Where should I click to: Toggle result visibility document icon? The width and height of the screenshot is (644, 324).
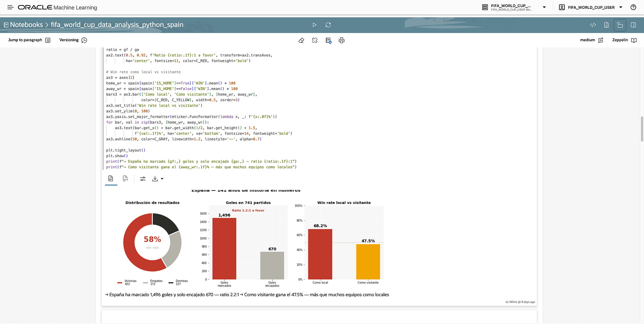606,25
